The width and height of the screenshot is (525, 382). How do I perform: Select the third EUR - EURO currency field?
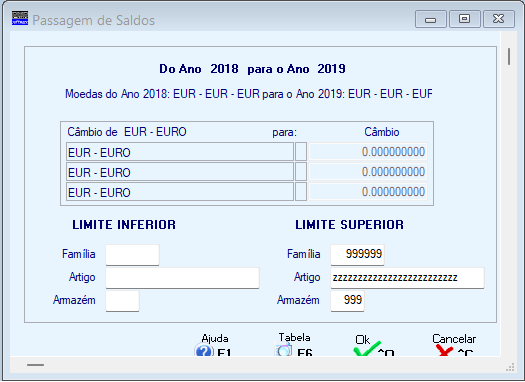tap(180, 192)
